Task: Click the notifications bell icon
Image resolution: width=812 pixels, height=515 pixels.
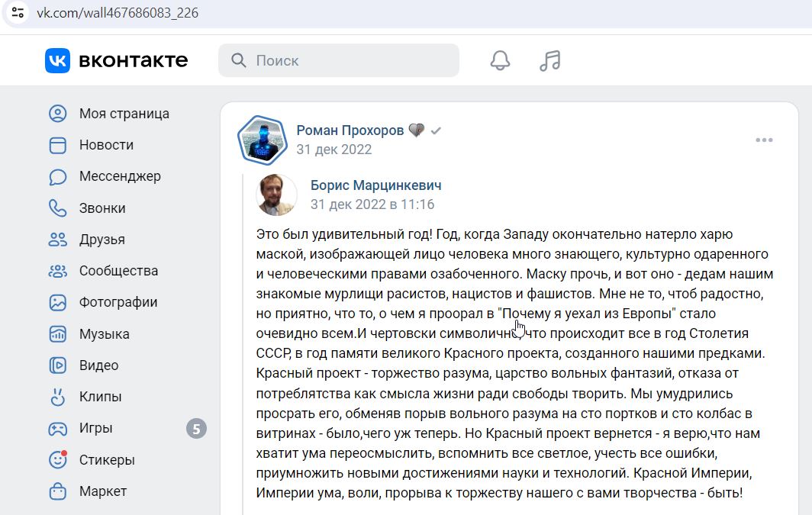Action: (x=500, y=60)
